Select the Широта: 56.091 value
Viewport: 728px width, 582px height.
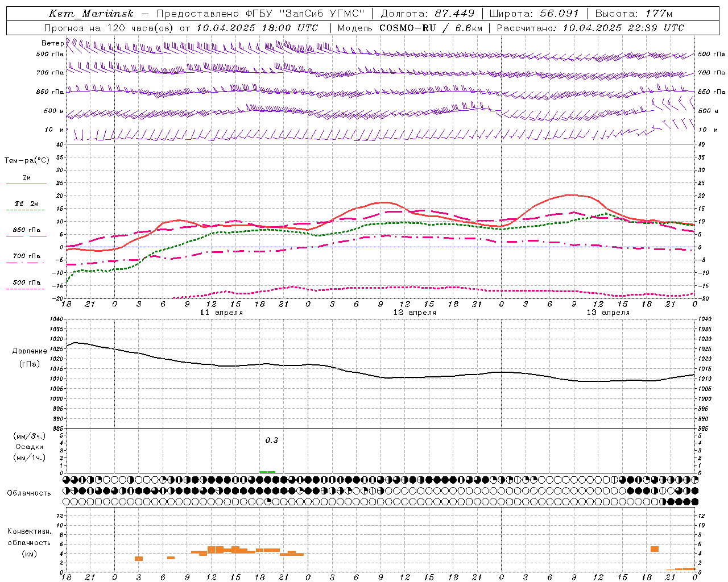534,13
